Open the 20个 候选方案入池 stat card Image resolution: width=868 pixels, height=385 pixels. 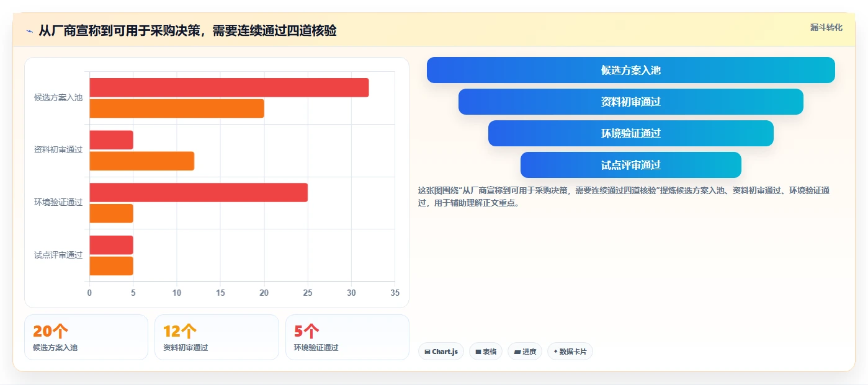86,337
